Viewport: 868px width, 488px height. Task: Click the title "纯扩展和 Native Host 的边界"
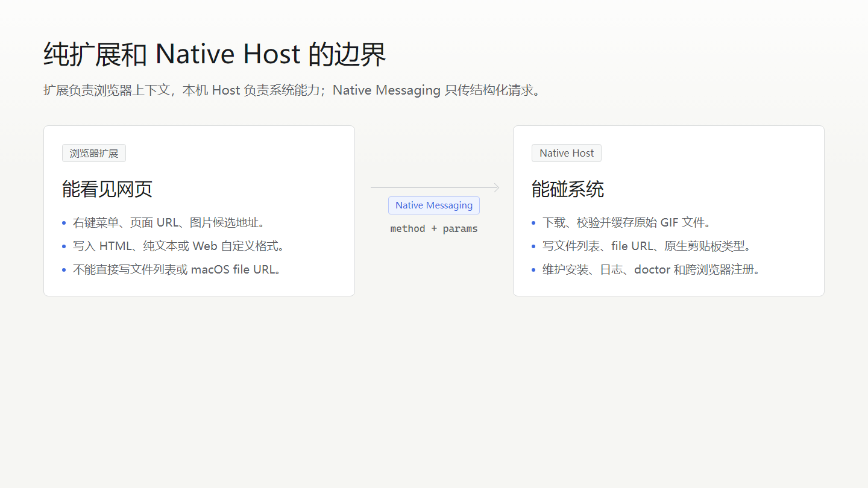(215, 54)
